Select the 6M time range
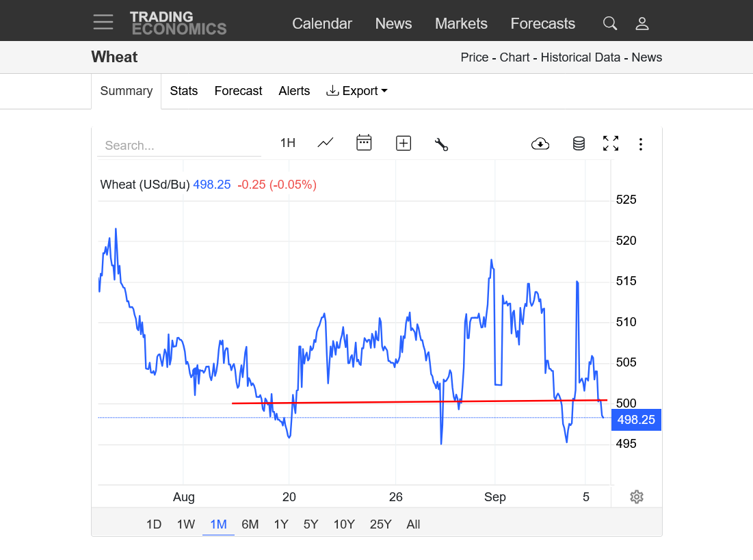The image size is (753, 560). 250,524
